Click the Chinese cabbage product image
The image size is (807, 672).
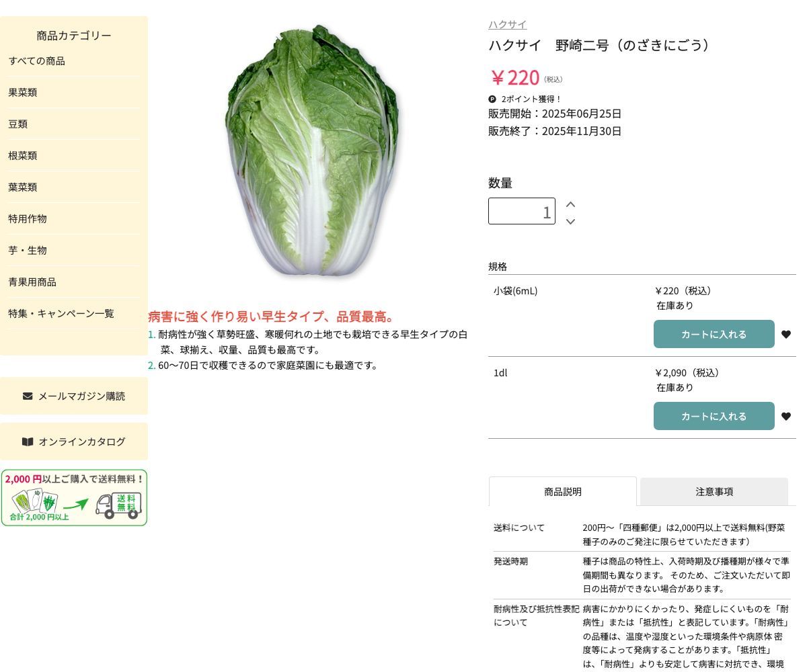[311, 151]
